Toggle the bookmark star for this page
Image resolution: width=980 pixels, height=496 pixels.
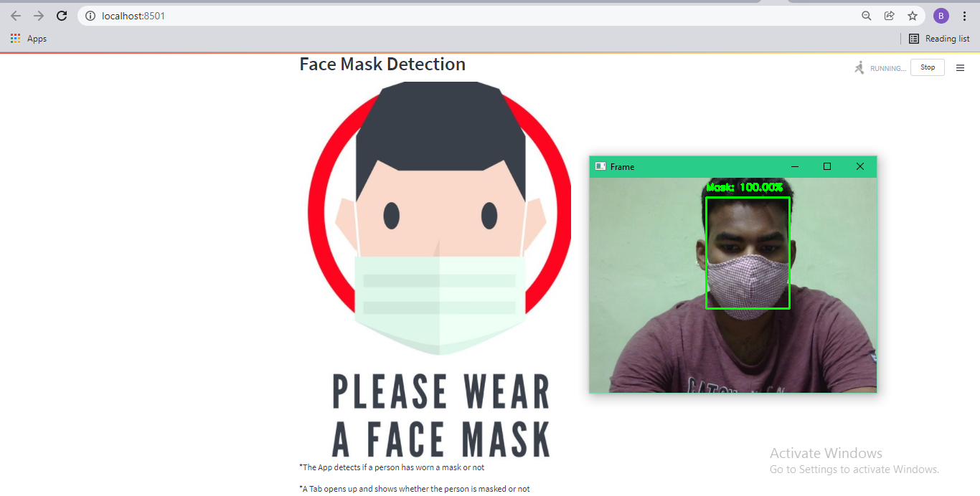(x=912, y=15)
